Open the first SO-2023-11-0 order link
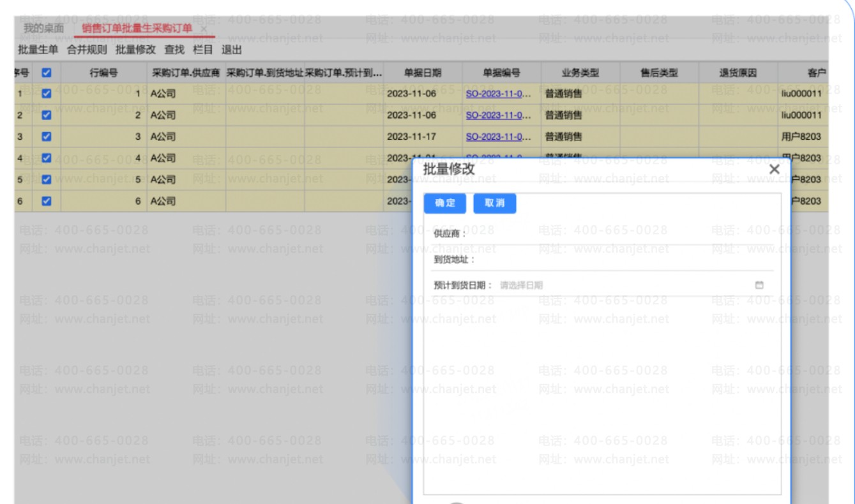 pyautogui.click(x=498, y=94)
